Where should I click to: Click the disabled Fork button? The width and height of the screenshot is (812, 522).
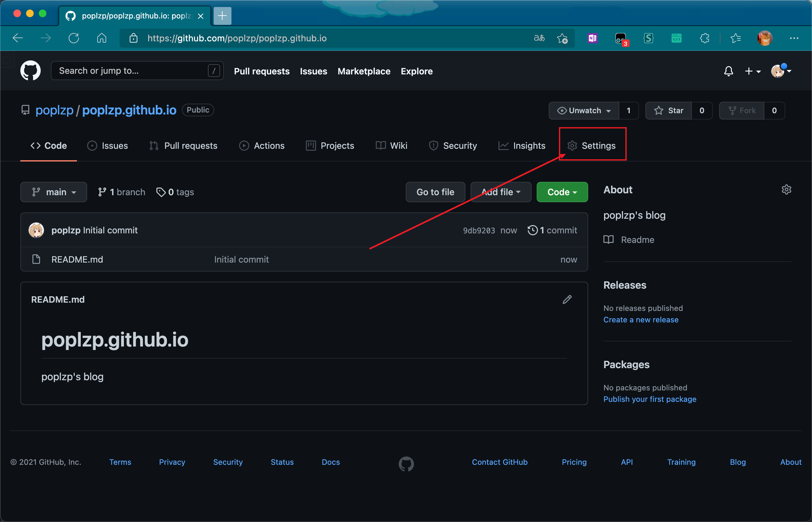pos(742,111)
